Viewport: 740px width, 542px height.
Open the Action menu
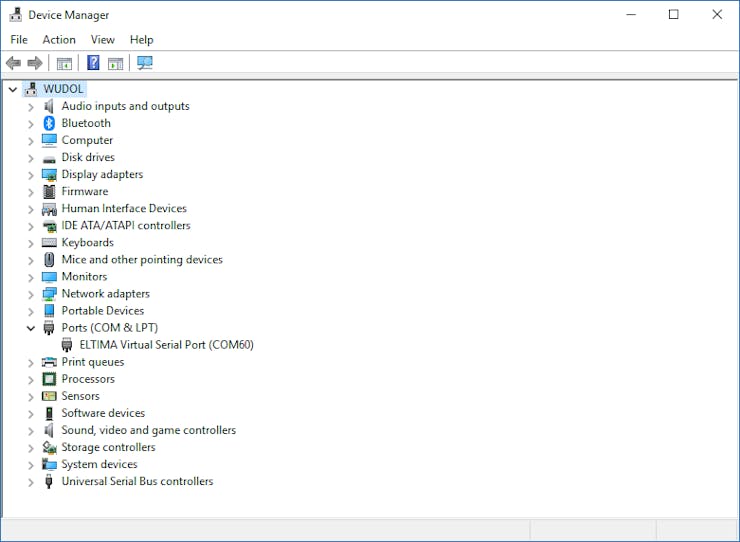coord(59,40)
